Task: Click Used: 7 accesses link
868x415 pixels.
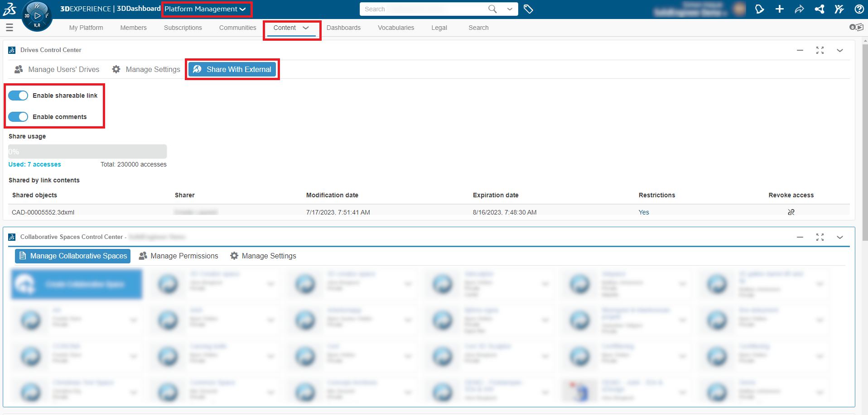Action: click(34, 164)
